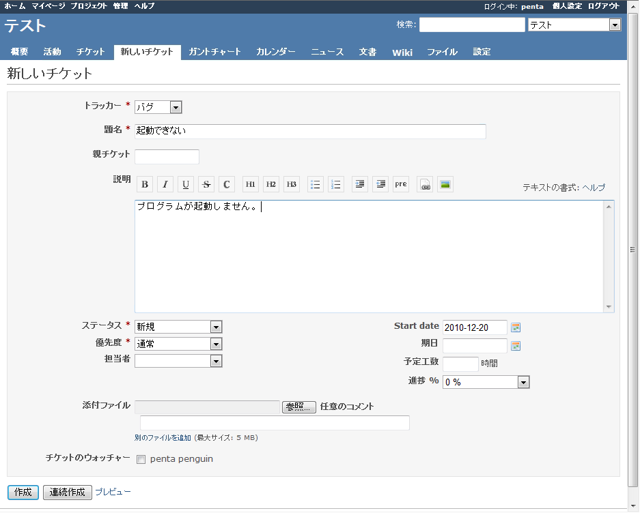Open the ニュース tab
Image resolution: width=640 pixels, height=513 pixels.
tap(327, 52)
